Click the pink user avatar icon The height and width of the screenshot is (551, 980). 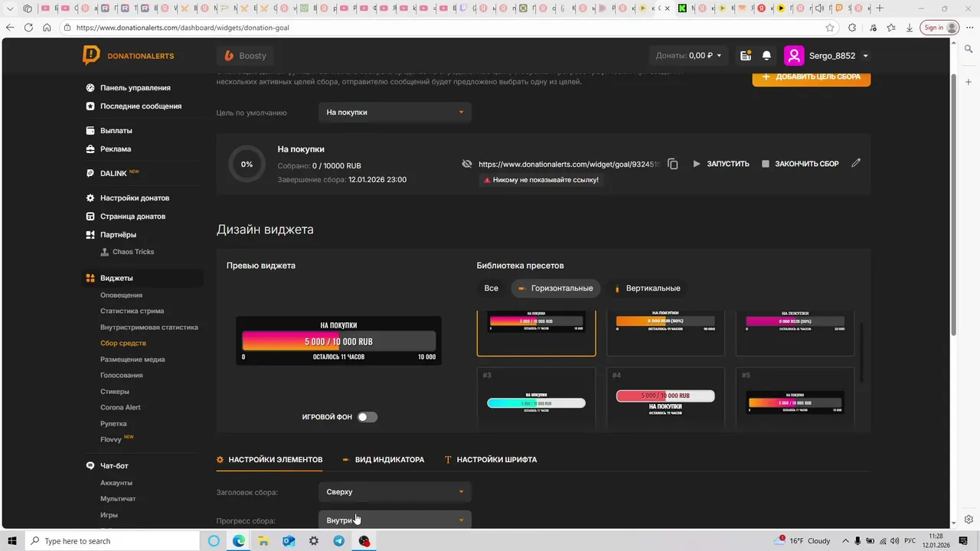coord(794,56)
